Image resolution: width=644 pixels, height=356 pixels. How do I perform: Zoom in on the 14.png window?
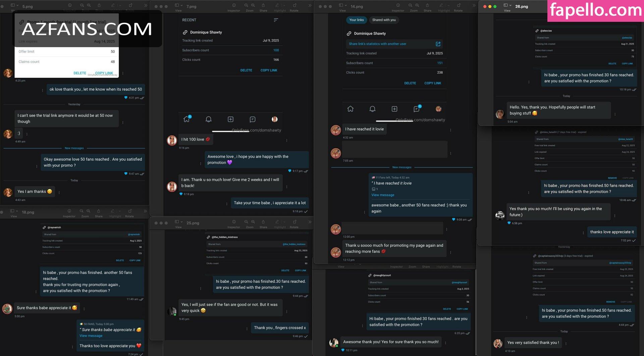pyautogui.click(x=417, y=5)
